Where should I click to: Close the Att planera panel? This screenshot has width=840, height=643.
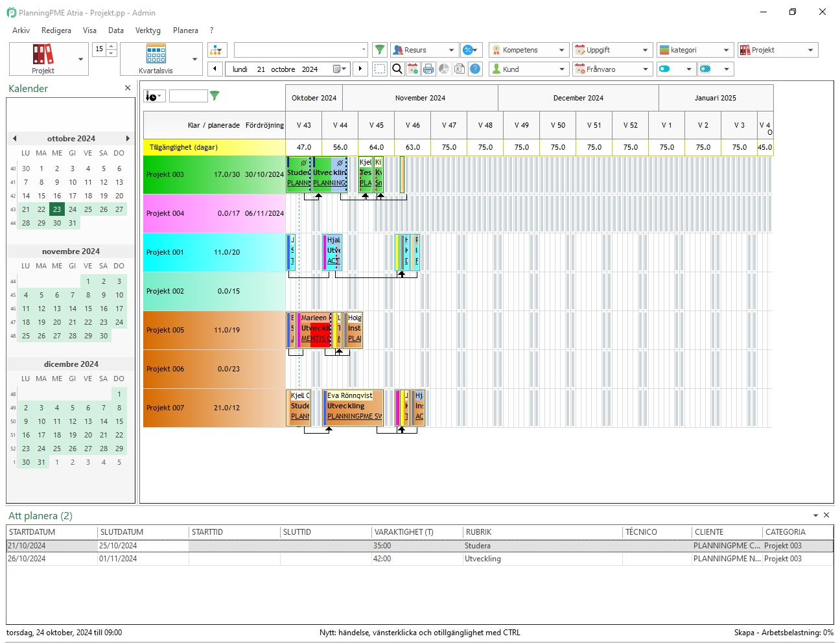[x=826, y=515]
